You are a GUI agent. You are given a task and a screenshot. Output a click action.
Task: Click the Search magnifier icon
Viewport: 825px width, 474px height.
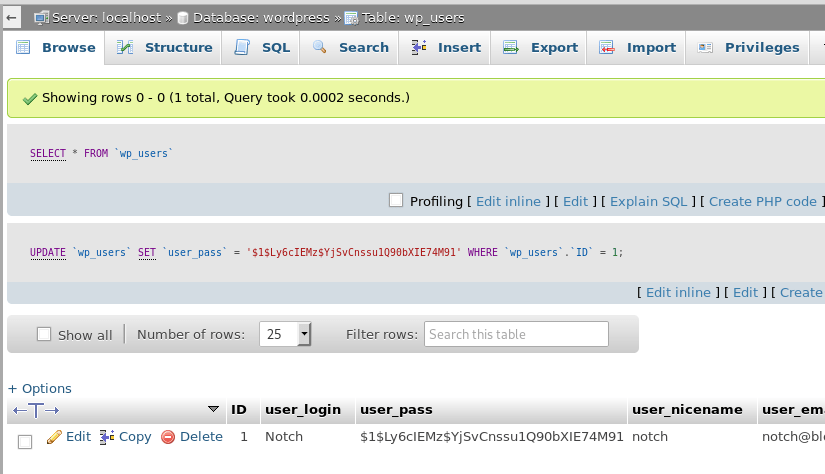coord(320,47)
